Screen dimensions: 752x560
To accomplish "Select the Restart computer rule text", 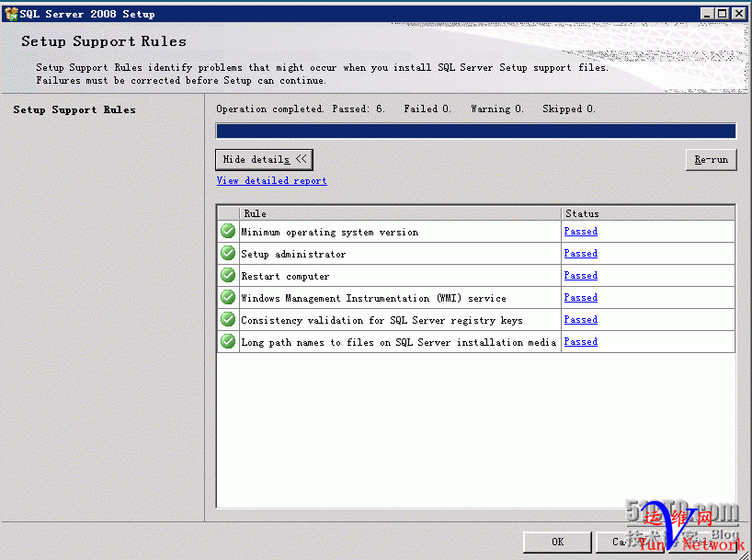I will point(285,277).
